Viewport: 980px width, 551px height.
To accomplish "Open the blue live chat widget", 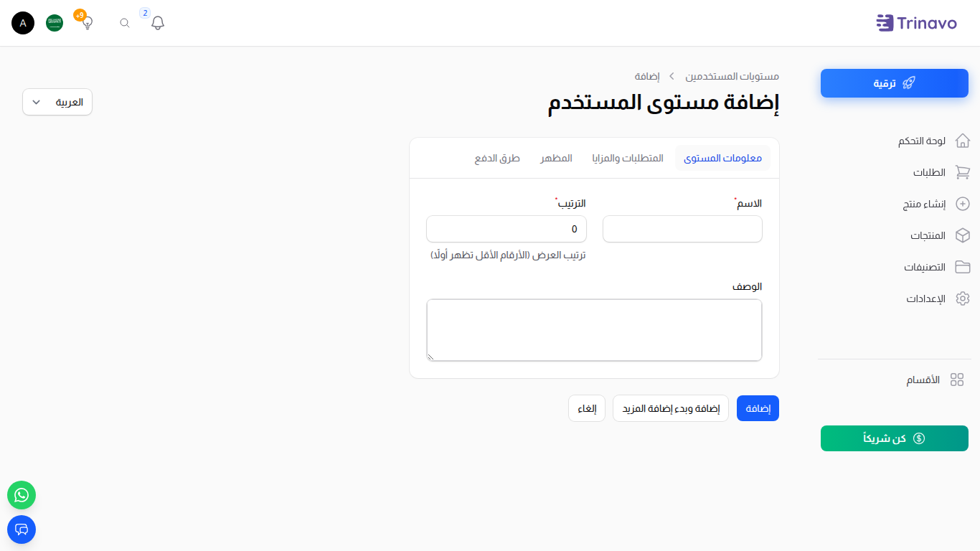I will [22, 529].
